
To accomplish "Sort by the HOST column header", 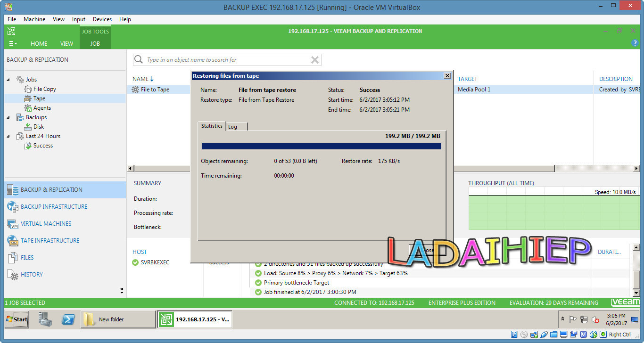I will tap(140, 252).
